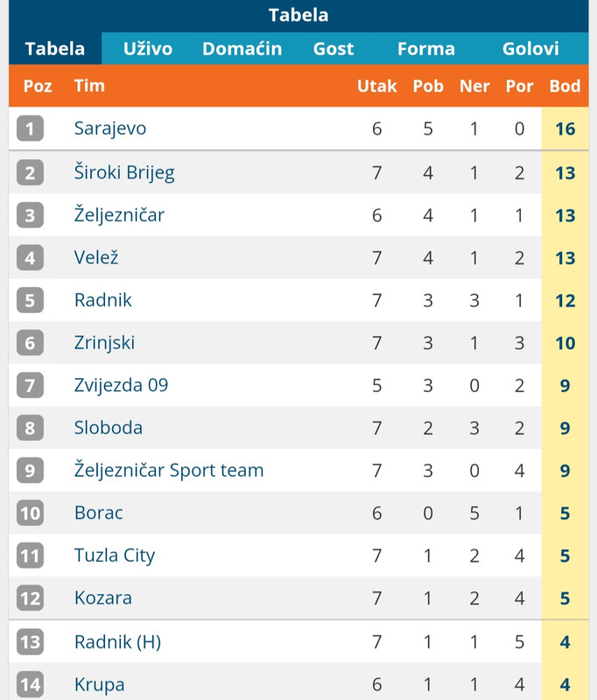The image size is (597, 700).
Task: Click the Željezničar team name in third place
Action: pos(119,214)
